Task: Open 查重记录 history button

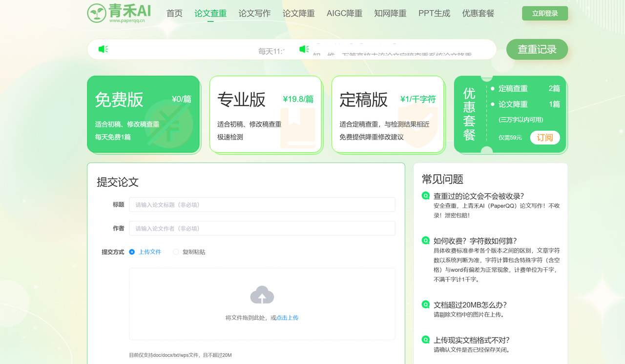Action: click(x=537, y=49)
